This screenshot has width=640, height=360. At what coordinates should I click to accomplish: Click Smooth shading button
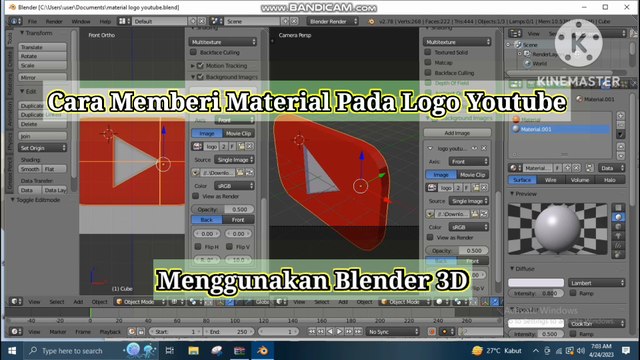click(30, 169)
